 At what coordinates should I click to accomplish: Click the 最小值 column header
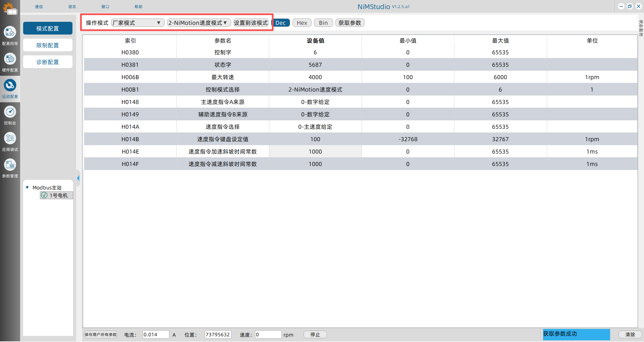coord(408,41)
